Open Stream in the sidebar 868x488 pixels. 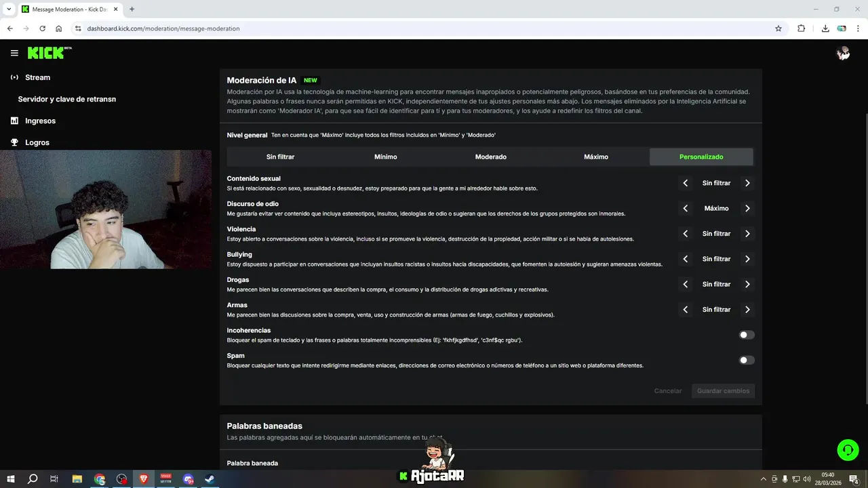tap(38, 77)
